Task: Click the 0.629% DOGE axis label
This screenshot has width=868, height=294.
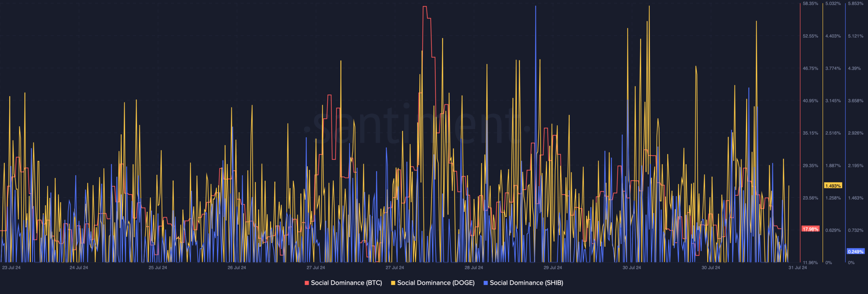Action: pyautogui.click(x=833, y=230)
